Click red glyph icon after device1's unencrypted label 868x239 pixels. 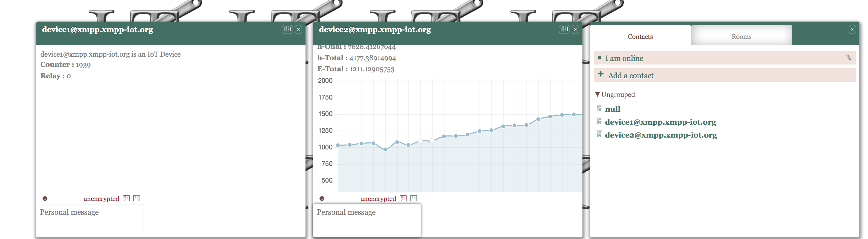(x=126, y=198)
